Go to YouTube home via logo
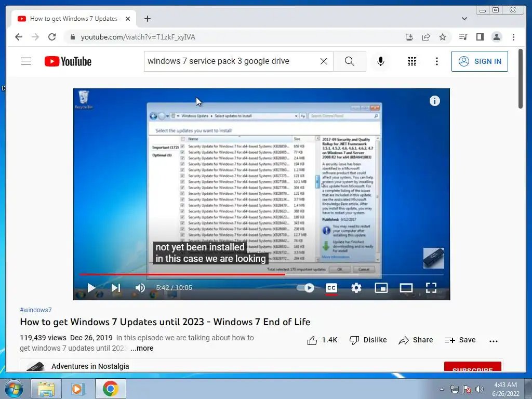532x399 pixels. tap(68, 61)
